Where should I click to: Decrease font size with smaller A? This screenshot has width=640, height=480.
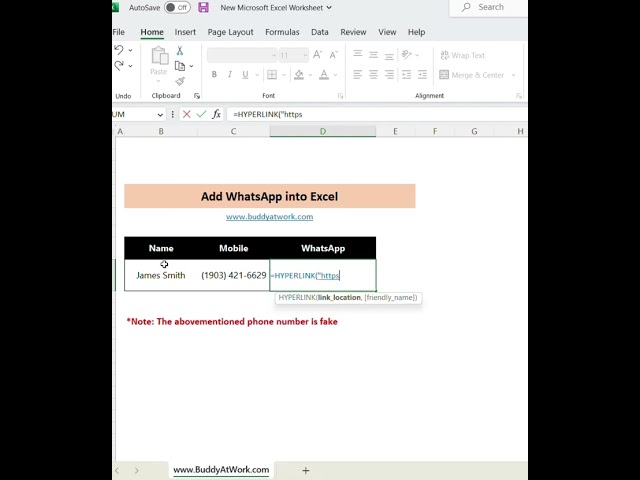[333, 55]
